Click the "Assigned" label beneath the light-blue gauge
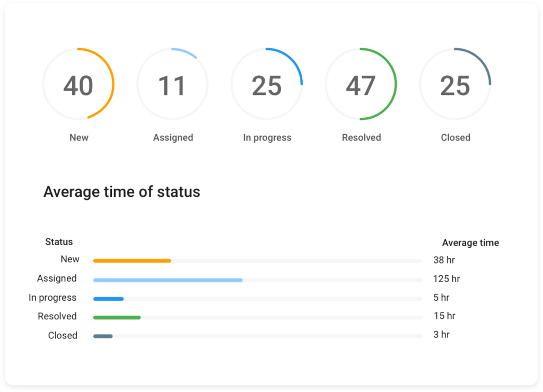This screenshot has height=392, width=543. click(x=173, y=137)
